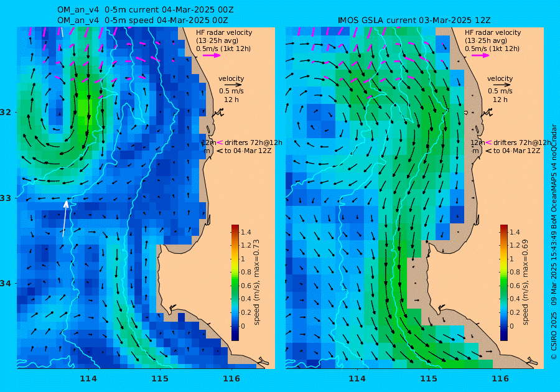
Task: Click the 'velocity' label in left map
Action: coord(231,78)
